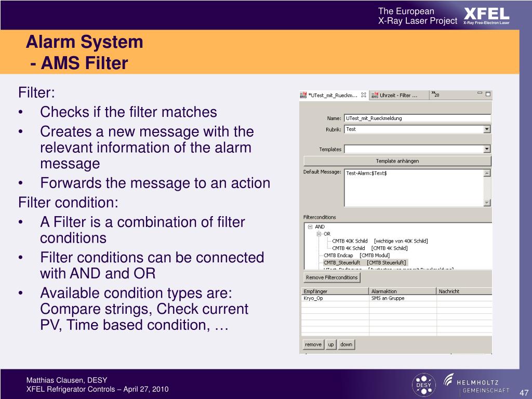Click the Nachricht column header
Image resolution: width=532 pixels, height=399 pixels.
pyautogui.click(x=464, y=291)
